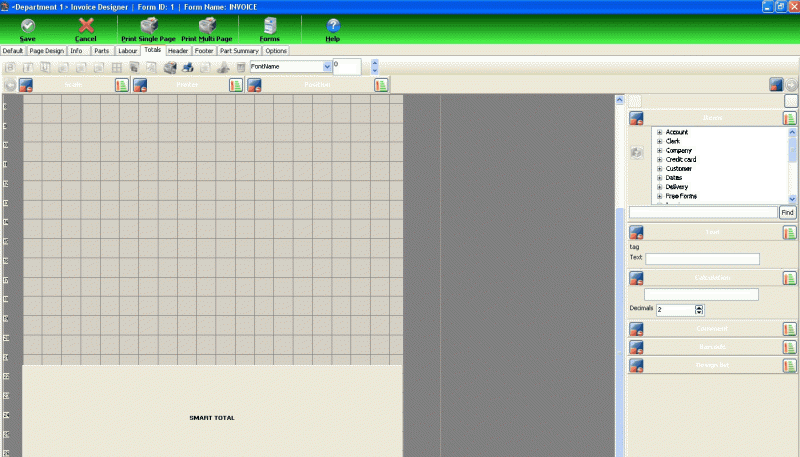
Task: Open the FontName dropdown
Action: click(327, 66)
